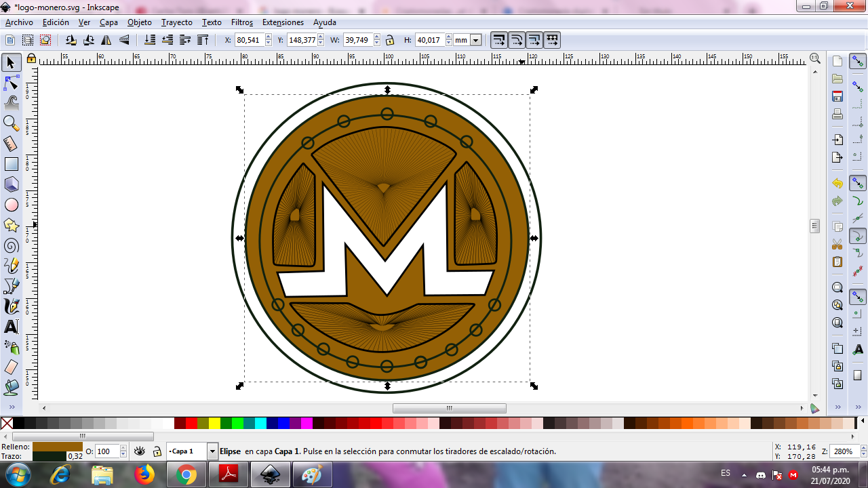868x488 pixels.
Task: Open the Extensiones menu
Action: pyautogui.click(x=283, y=22)
